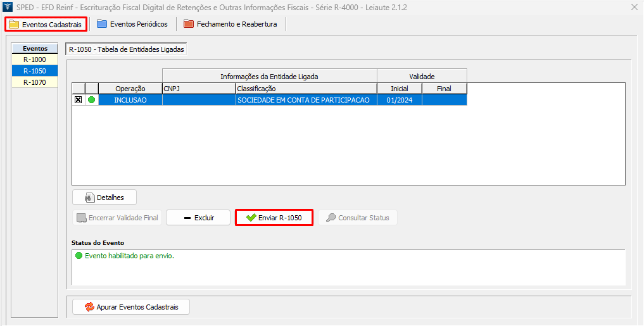Click the green status dot in row
644x326 pixels.
click(92, 100)
